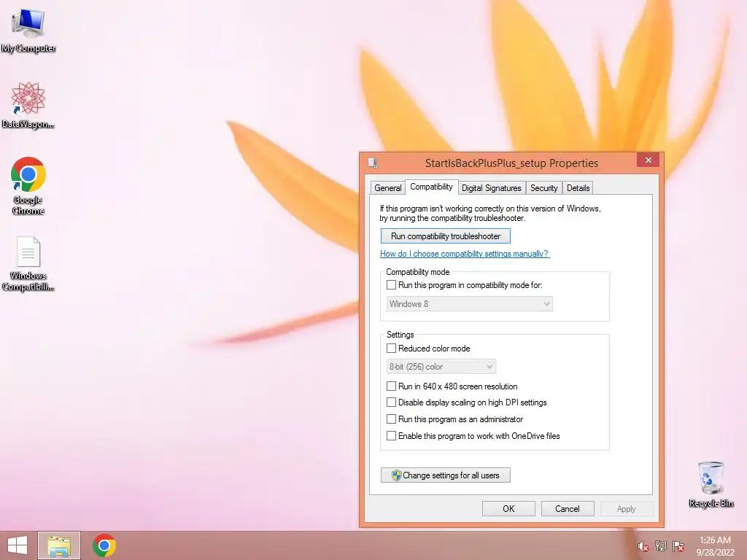This screenshot has width=747, height=560.
Task: Click Run compatibility troubleshooter button
Action: [x=446, y=236]
